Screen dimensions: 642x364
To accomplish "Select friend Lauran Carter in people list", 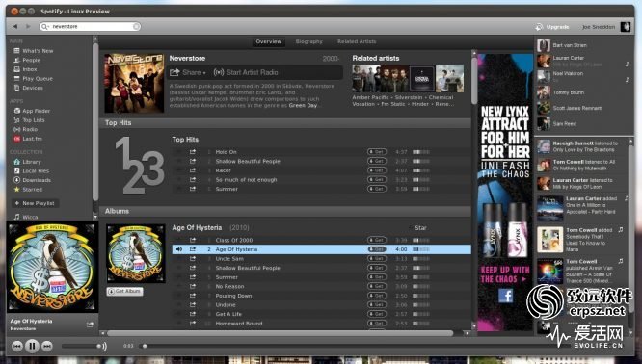I will click(x=569, y=58).
